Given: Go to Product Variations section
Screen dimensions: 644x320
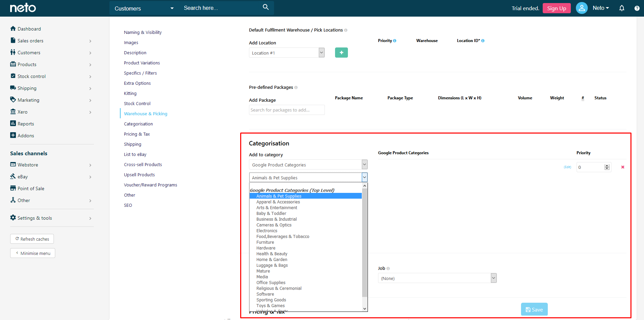Looking at the screenshot, I should coord(142,63).
